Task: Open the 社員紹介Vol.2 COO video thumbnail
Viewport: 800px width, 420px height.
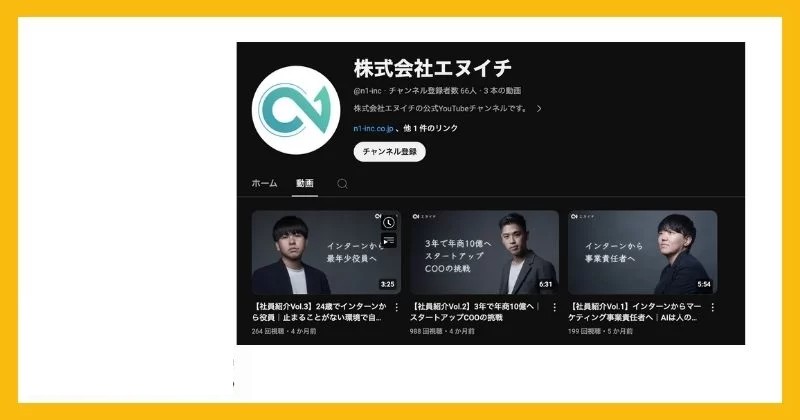Action: click(x=484, y=252)
